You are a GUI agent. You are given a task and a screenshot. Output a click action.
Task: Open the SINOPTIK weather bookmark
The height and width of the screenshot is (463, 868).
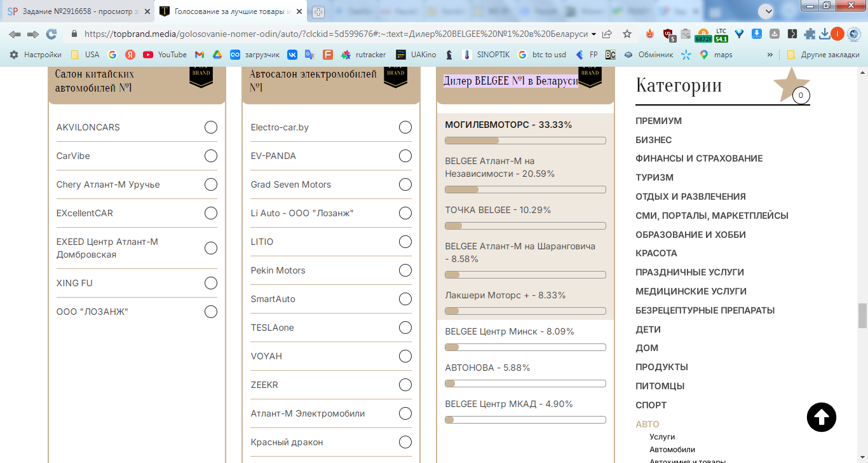486,55
